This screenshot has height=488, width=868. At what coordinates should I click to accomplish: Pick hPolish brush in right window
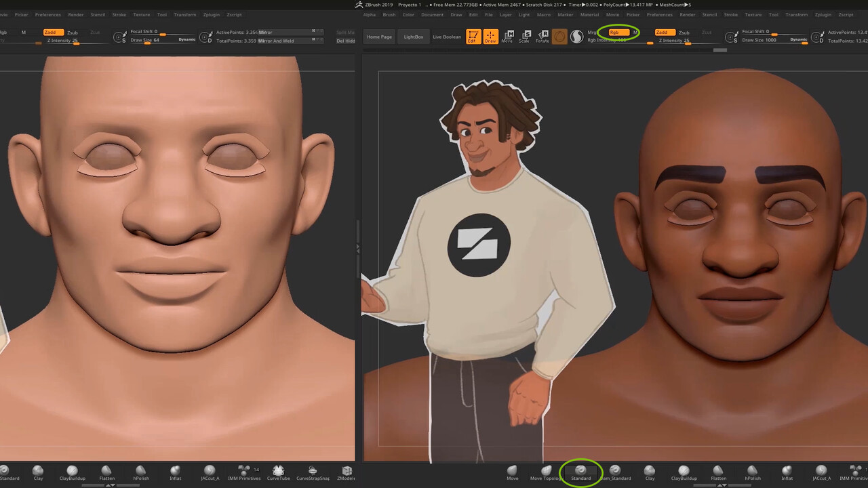click(x=753, y=473)
